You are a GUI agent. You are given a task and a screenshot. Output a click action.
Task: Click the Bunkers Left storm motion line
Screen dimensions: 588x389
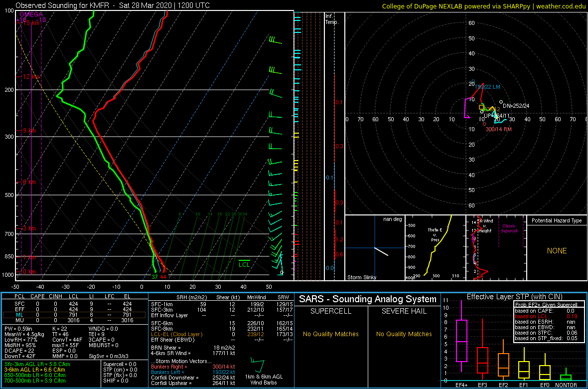pyautogui.click(x=193, y=373)
